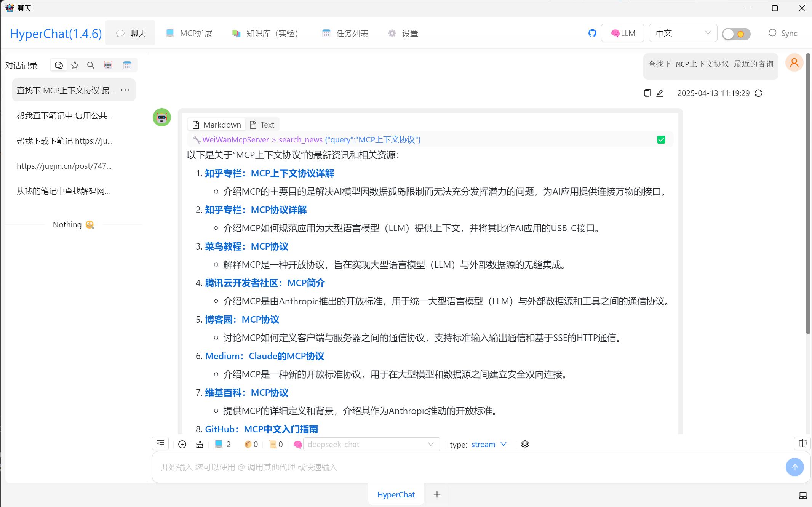Click the bottom-right terminal panel icon
This screenshot has width=812, height=507.
[x=803, y=495]
